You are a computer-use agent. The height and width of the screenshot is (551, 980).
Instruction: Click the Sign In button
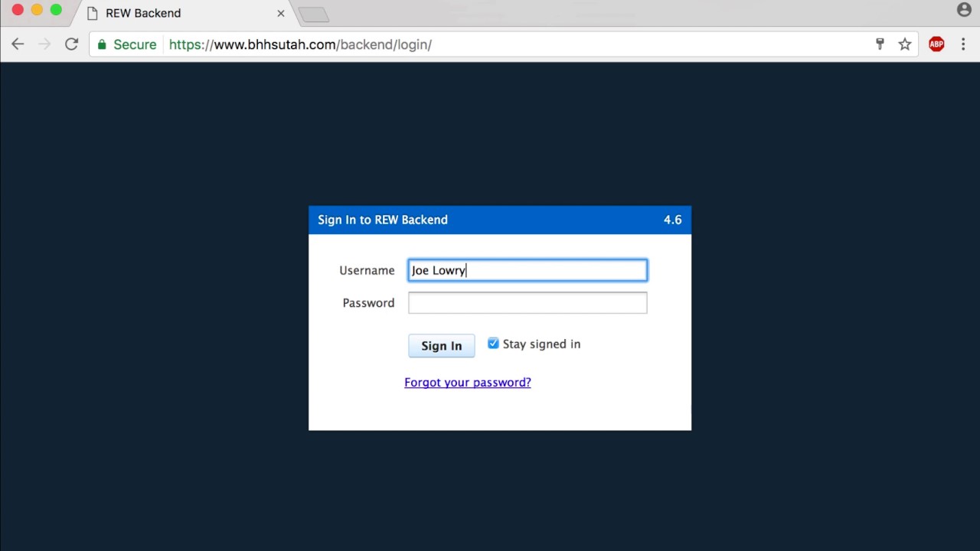[441, 346]
